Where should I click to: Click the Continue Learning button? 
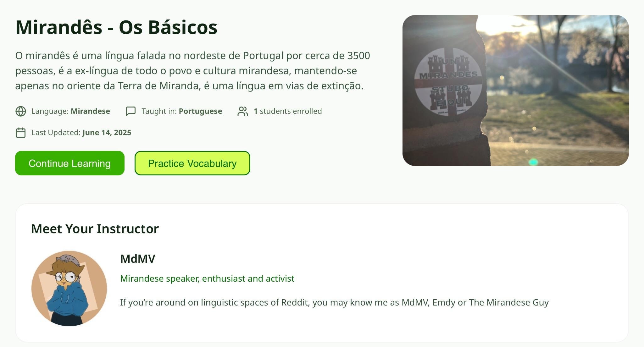(x=70, y=163)
